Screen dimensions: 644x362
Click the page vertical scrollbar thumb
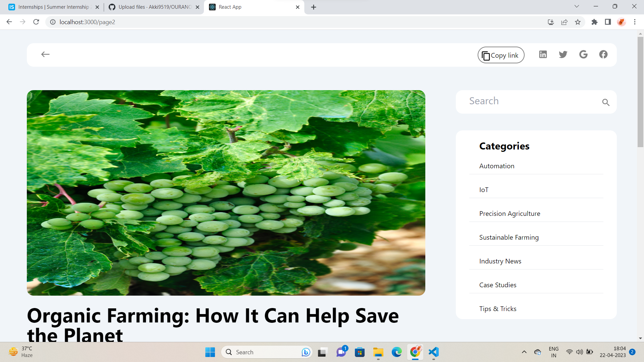click(640, 92)
